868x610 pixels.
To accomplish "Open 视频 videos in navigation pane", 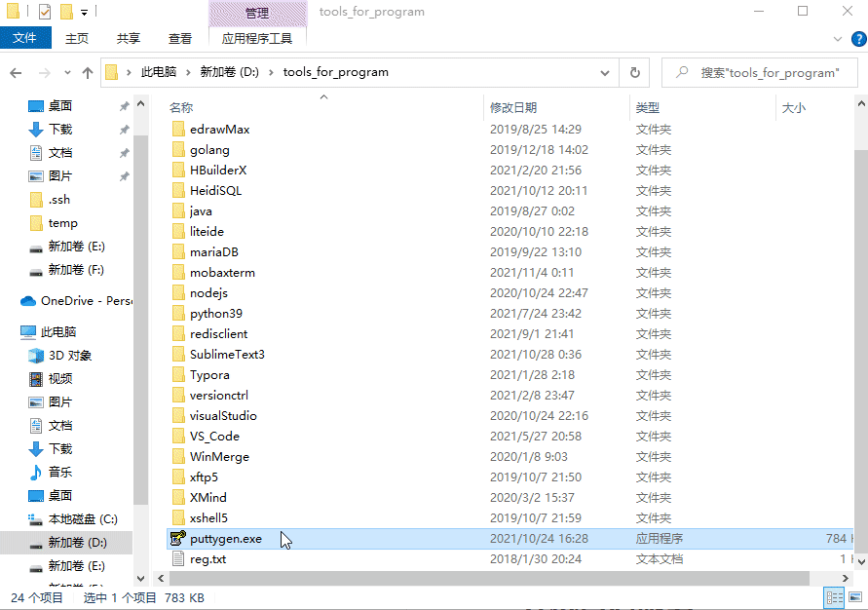I will (51, 379).
